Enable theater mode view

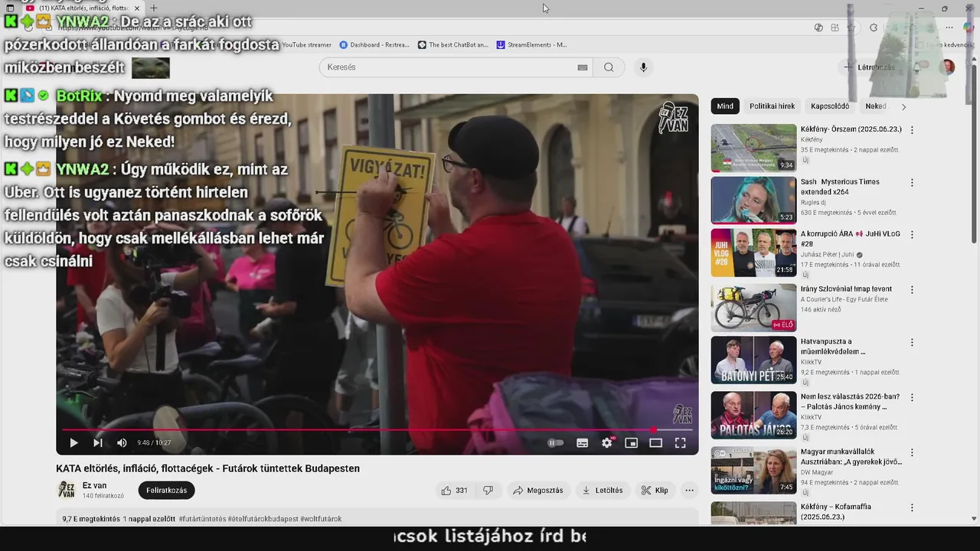[x=655, y=442]
